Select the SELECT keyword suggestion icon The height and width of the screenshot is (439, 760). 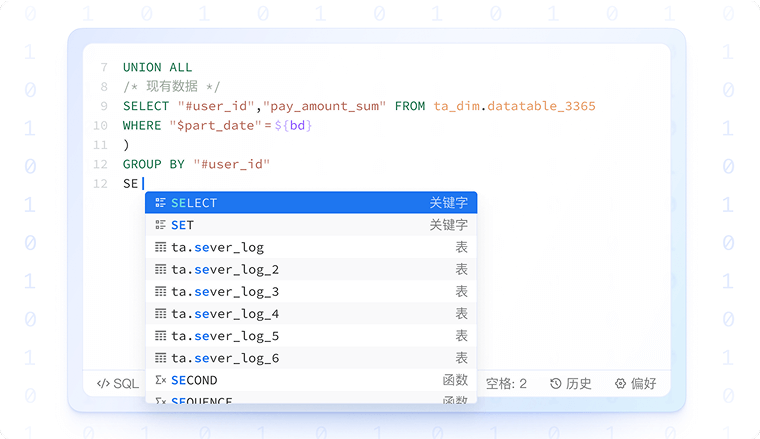(160, 203)
